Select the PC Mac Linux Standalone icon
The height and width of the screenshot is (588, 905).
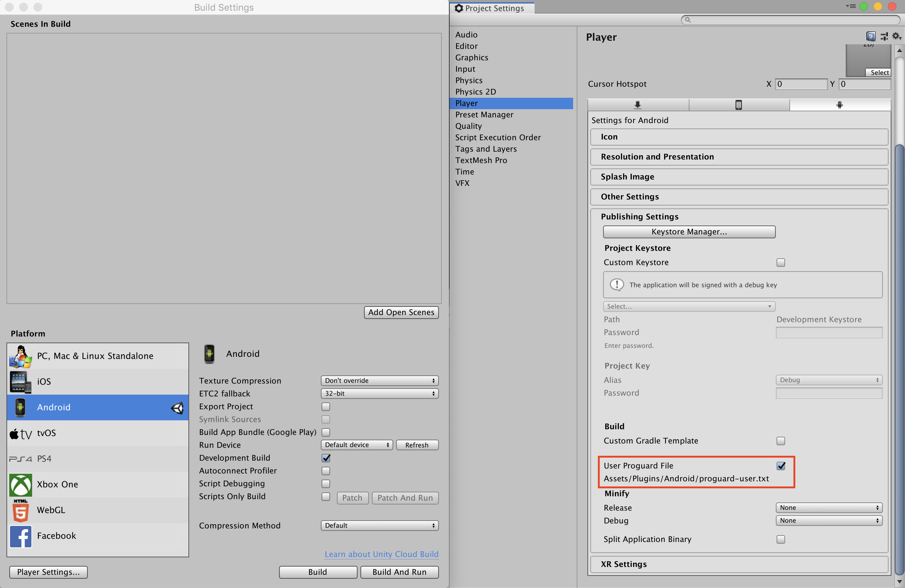20,355
